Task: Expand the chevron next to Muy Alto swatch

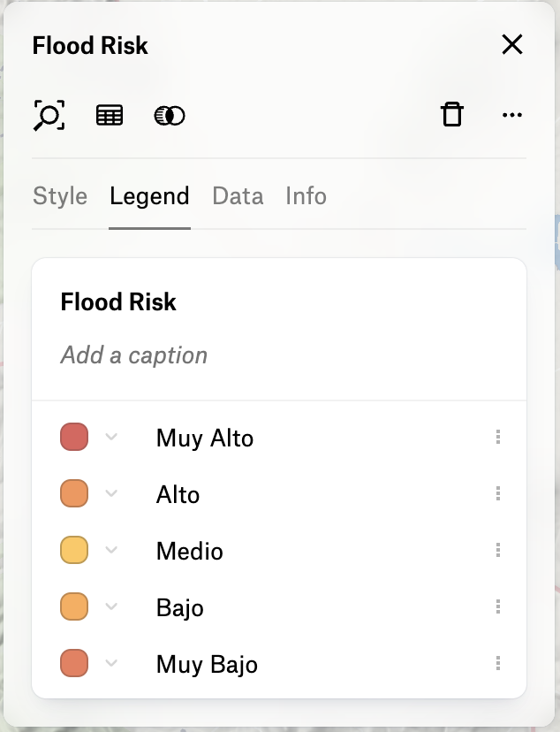Action: 111,437
